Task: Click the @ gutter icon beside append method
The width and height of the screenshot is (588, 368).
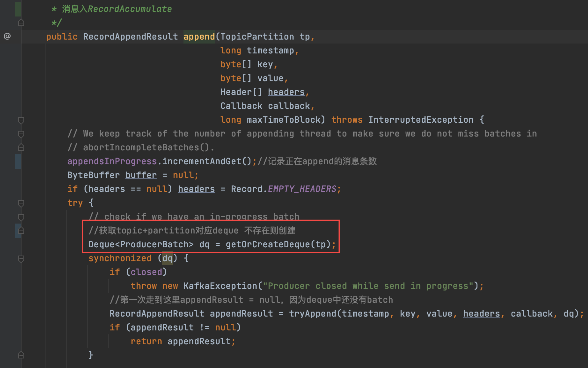Action: click(x=7, y=36)
